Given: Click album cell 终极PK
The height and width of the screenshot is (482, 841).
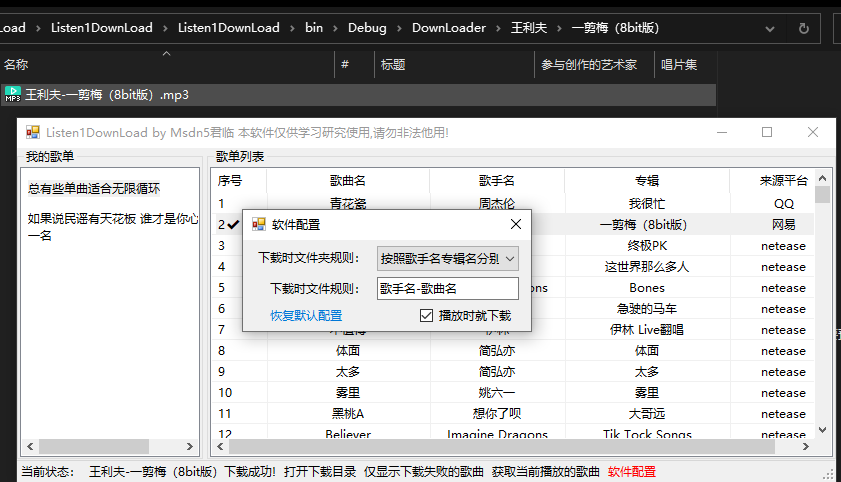Looking at the screenshot, I should [x=647, y=246].
